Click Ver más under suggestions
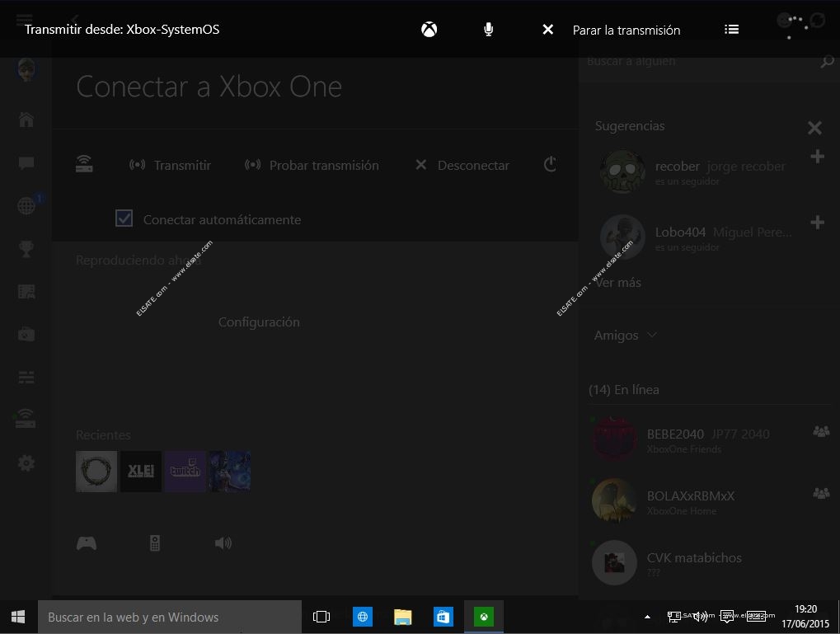Viewport: 840px width, 634px height. pos(618,283)
